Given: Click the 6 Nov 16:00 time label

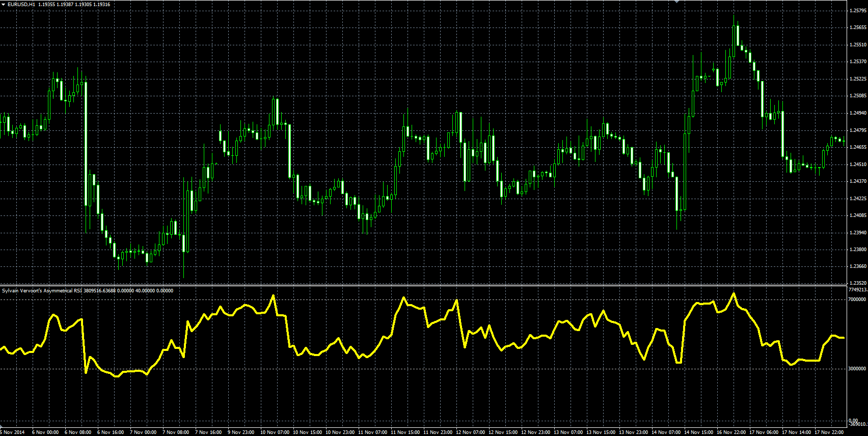Looking at the screenshot, I should (111, 432).
